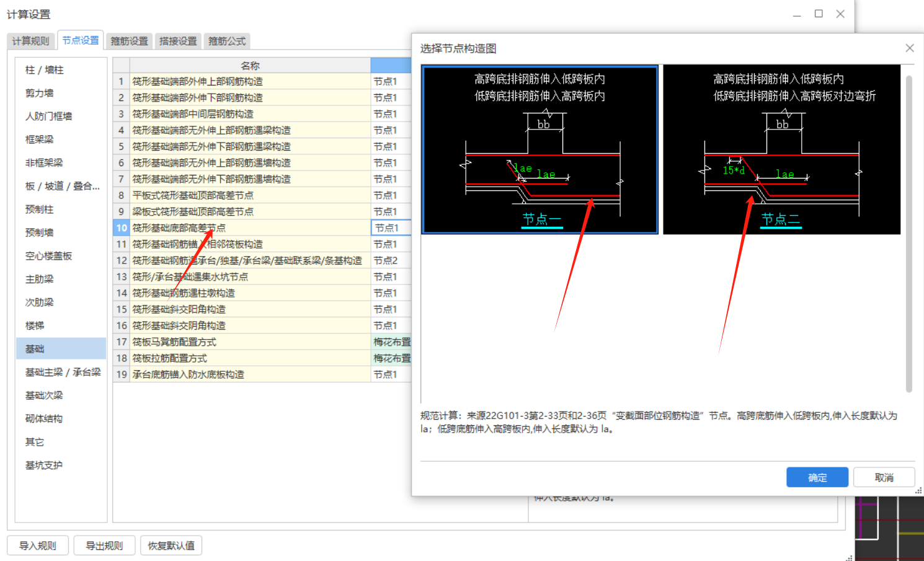Screen dimensions: 924x561
Task: Select 非框架梁 category
Action: 61,162
